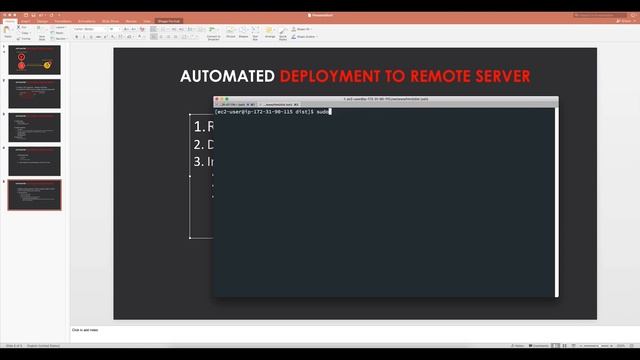Click the Redo arrow in title bar
The width and height of the screenshot is (640, 360).
click(51, 15)
